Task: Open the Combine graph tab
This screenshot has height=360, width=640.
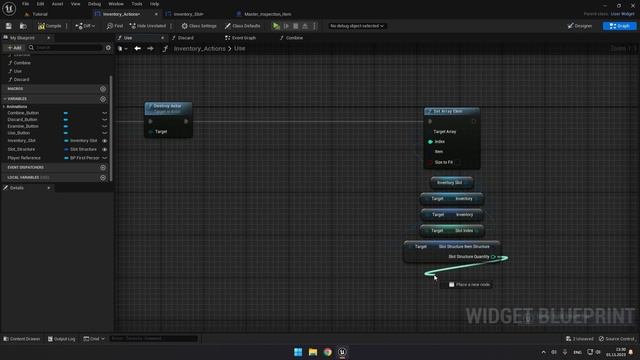Action: [292, 38]
